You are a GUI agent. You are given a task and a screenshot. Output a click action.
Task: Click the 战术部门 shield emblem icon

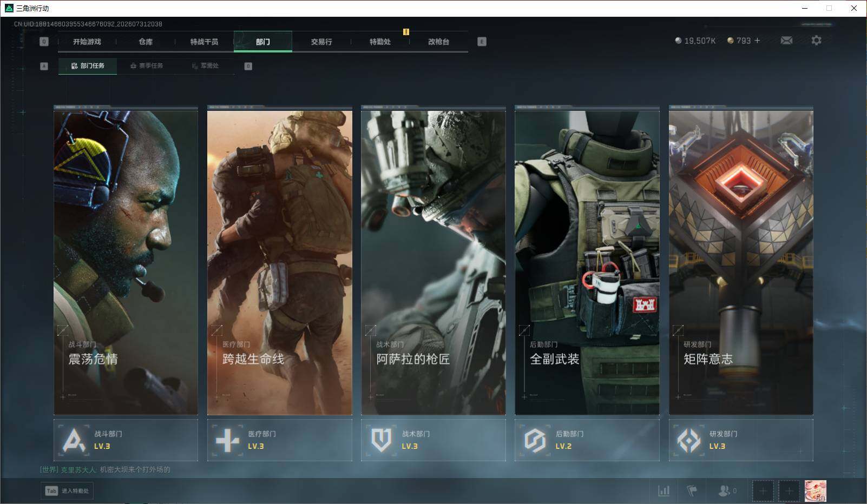point(382,440)
